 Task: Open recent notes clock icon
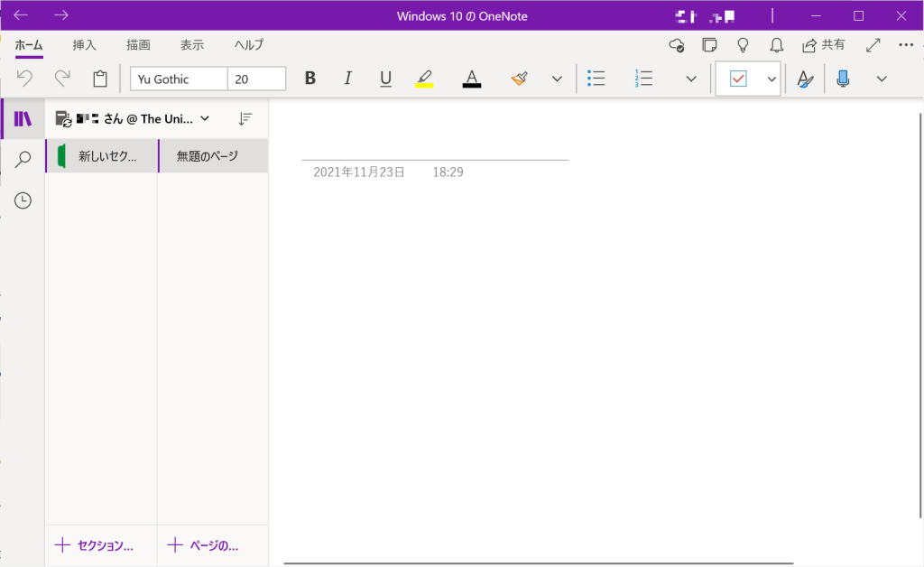[x=23, y=200]
